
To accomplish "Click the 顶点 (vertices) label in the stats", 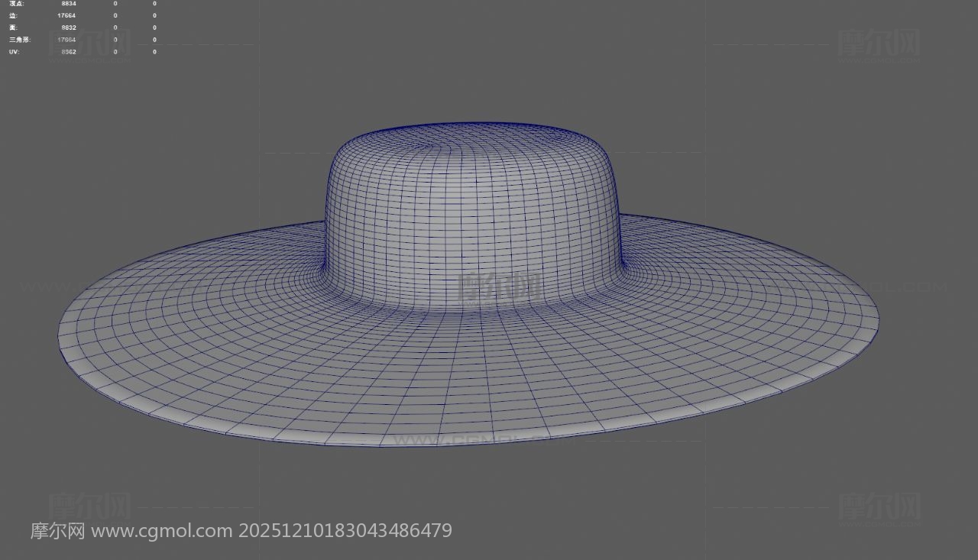I will (x=16, y=4).
